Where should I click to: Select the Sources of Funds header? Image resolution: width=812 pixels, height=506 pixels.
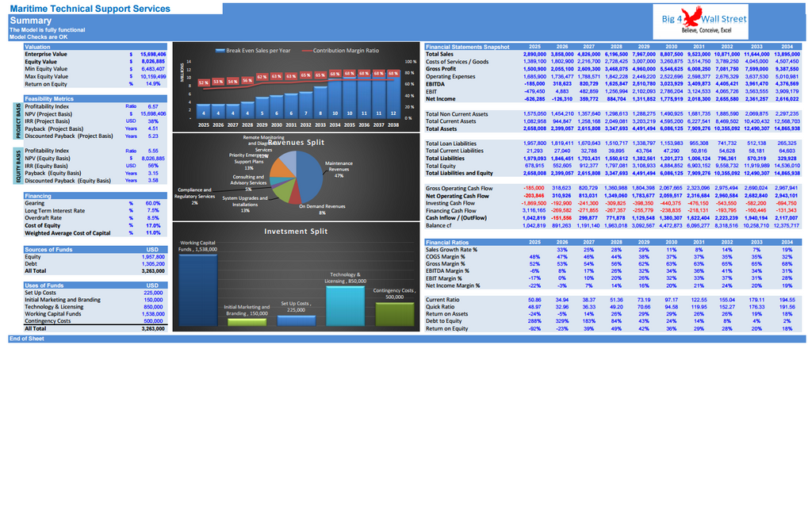click(x=49, y=250)
